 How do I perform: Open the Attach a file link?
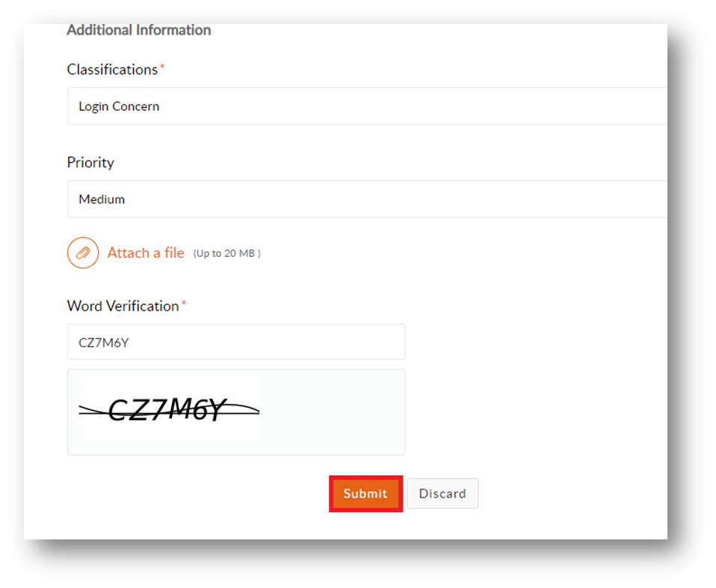146,253
